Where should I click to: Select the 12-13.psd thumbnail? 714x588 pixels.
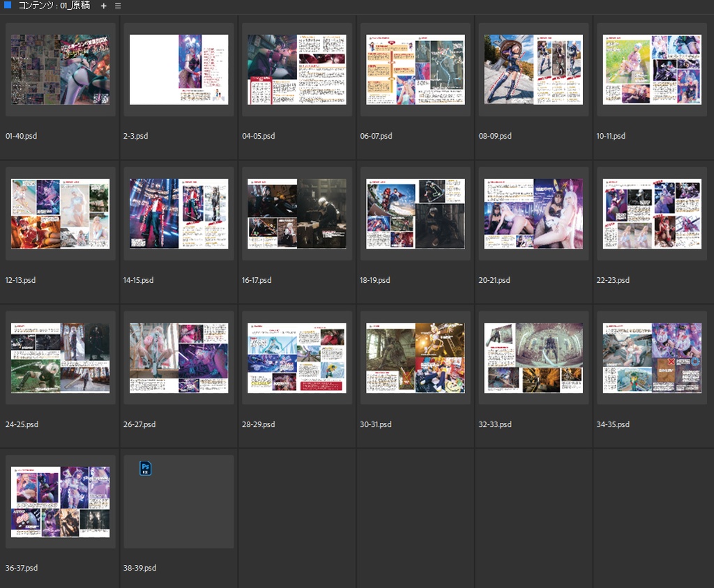(60, 214)
